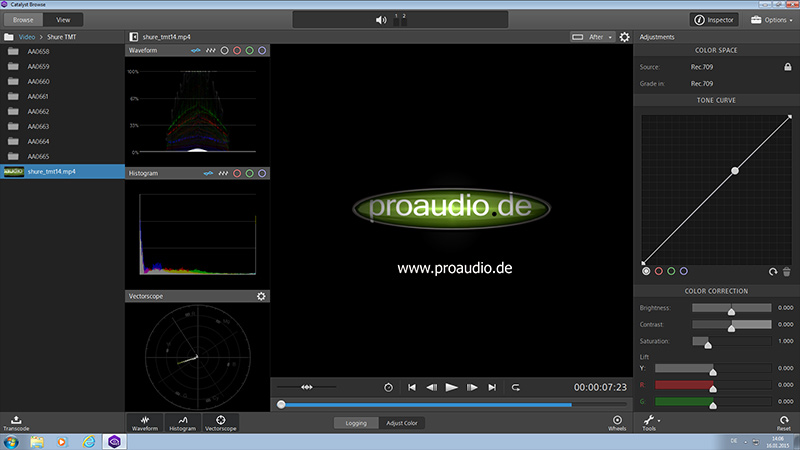The width and height of the screenshot is (800, 450).
Task: Open the Vectorscope settings gear
Action: point(262,296)
